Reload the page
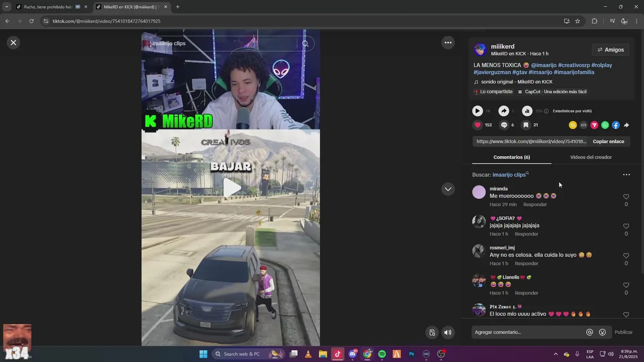Viewport: 644px width, 362px height. pyautogui.click(x=31, y=21)
